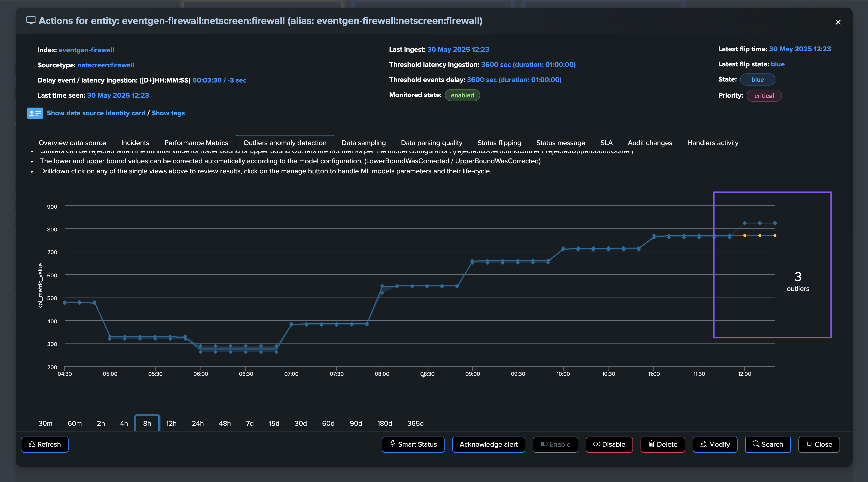The width and height of the screenshot is (868, 482).
Task: Switch to Performance Metrics tab
Action: [x=196, y=143]
